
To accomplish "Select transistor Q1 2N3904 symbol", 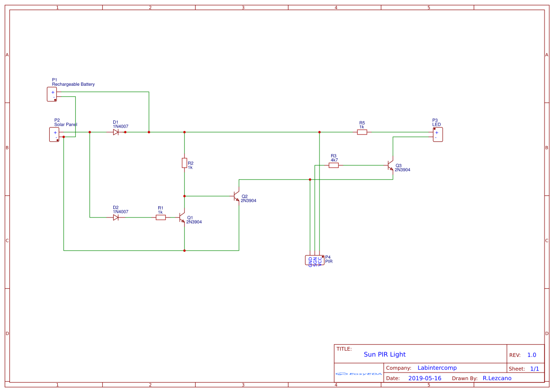I will coord(182,218).
